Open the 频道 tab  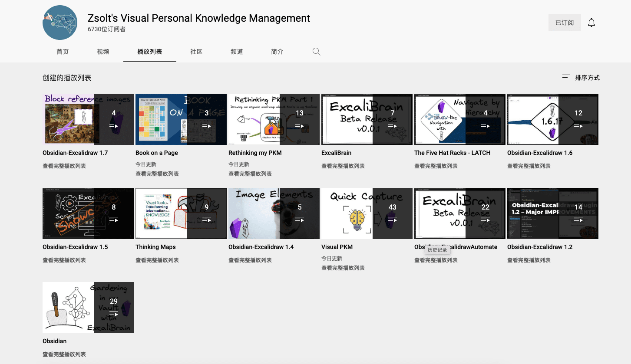(237, 52)
